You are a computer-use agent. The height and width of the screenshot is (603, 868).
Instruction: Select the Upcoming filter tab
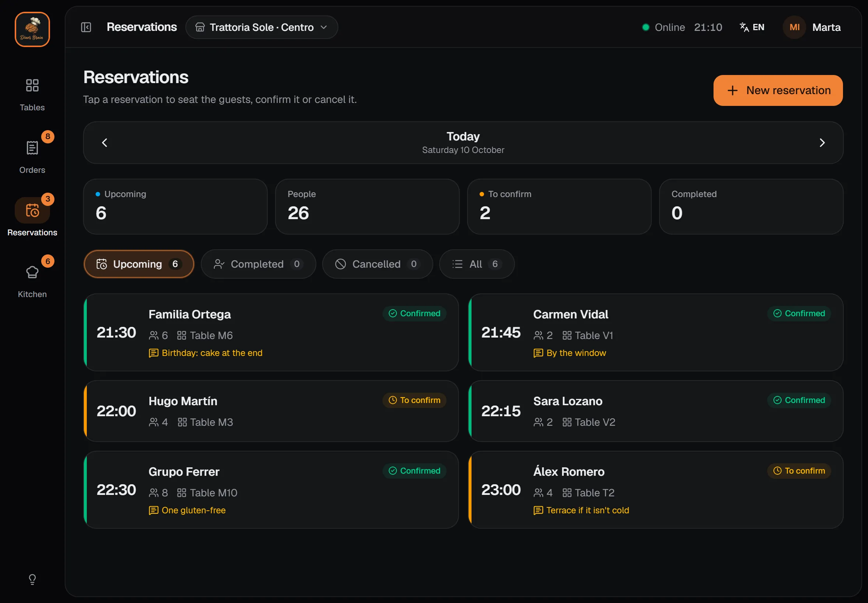pyautogui.click(x=139, y=264)
